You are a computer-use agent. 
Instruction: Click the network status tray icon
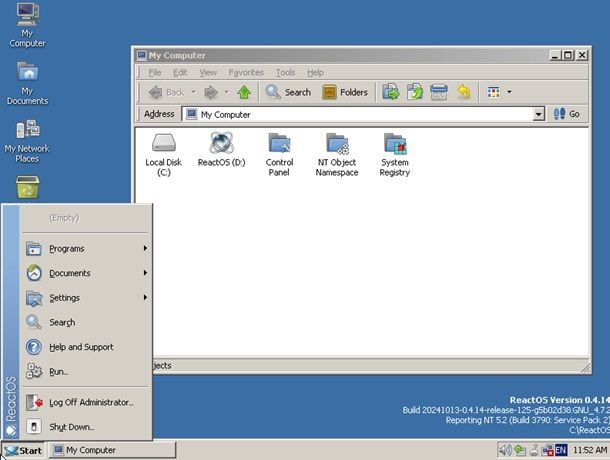(548, 450)
